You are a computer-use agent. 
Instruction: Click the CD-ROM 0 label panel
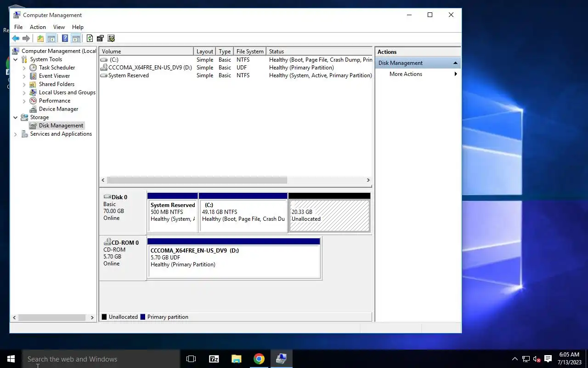(x=123, y=259)
